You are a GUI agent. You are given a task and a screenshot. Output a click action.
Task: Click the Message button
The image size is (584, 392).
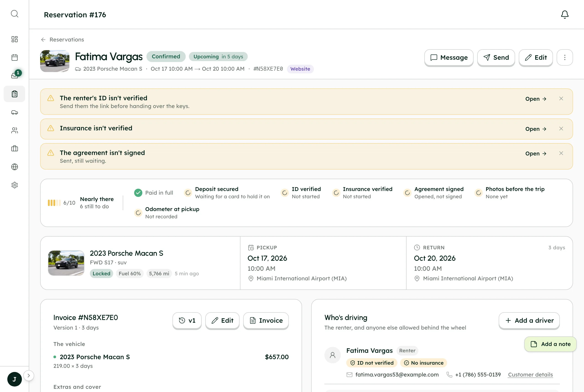click(x=449, y=57)
